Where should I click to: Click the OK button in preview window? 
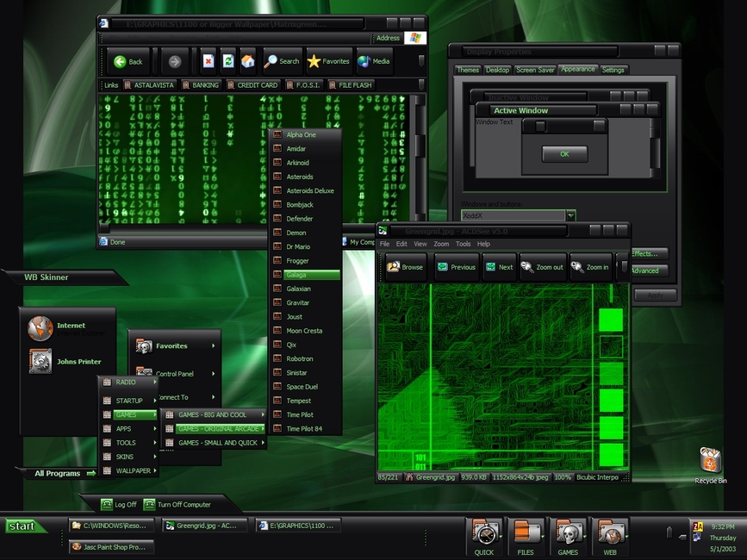click(x=564, y=154)
